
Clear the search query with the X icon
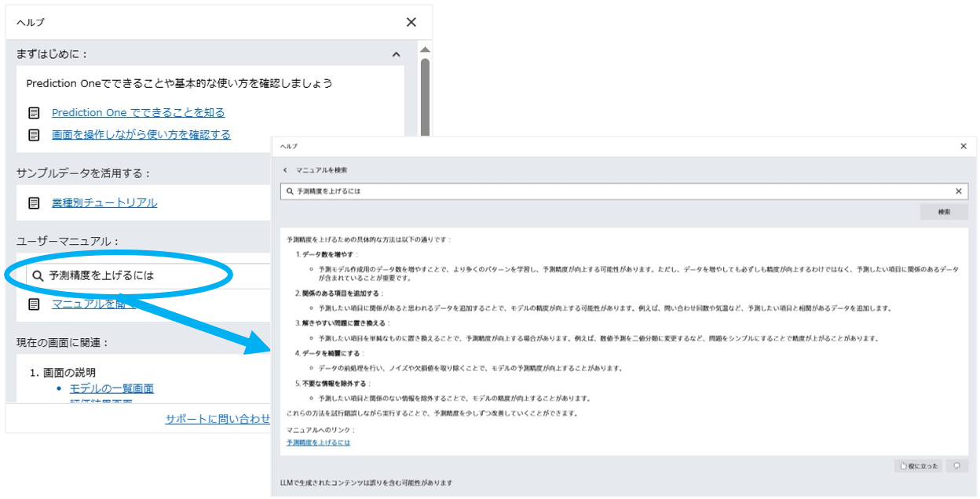pyautogui.click(x=958, y=191)
